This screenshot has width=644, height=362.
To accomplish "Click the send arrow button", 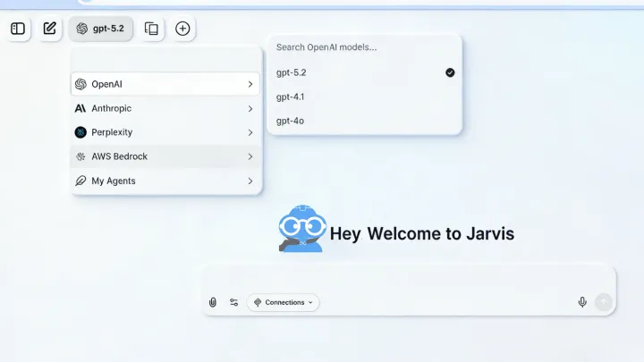I will click(x=604, y=302).
